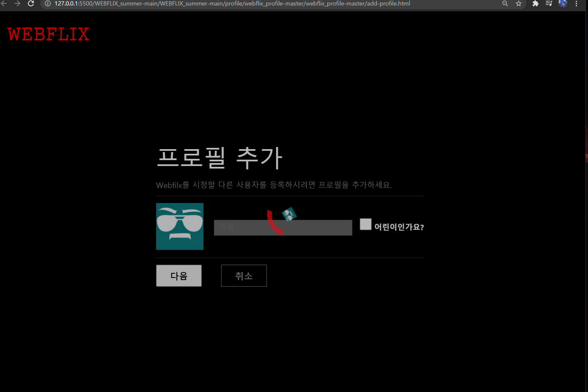Viewport: 588px width, 392px height.
Task: Navigate forward with the forward arrow
Action: point(17,4)
